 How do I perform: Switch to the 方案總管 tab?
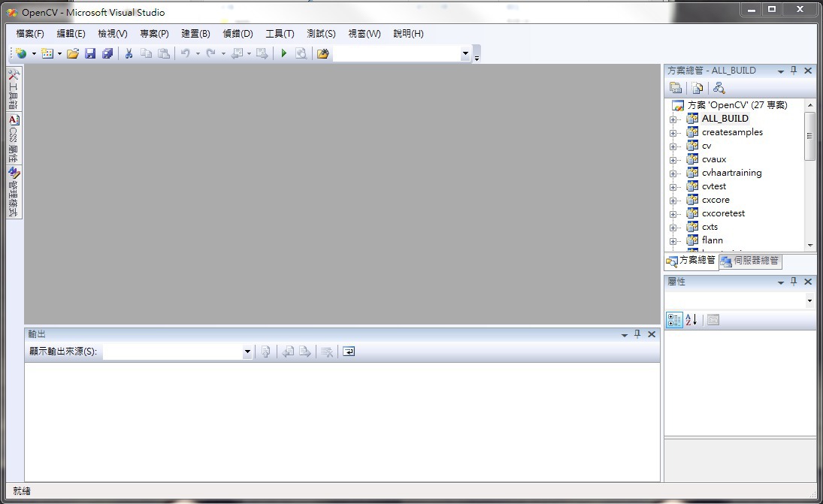(x=691, y=261)
